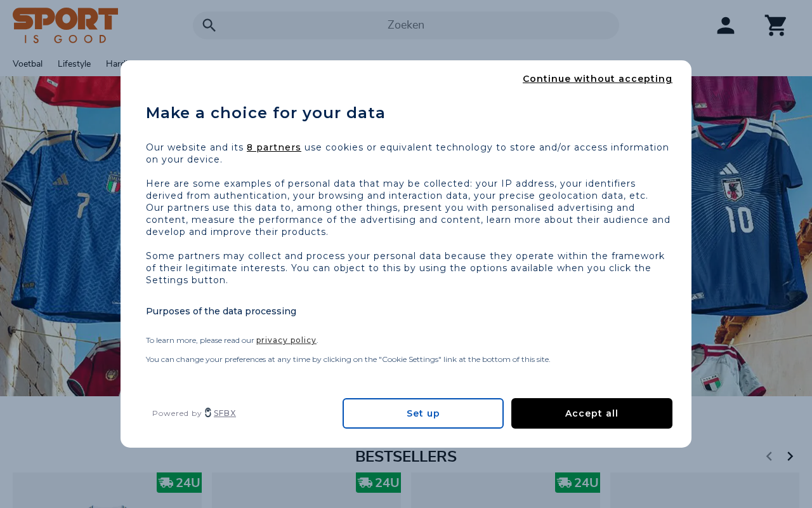
Task: Focus the Zoeken search field
Action: [406, 25]
